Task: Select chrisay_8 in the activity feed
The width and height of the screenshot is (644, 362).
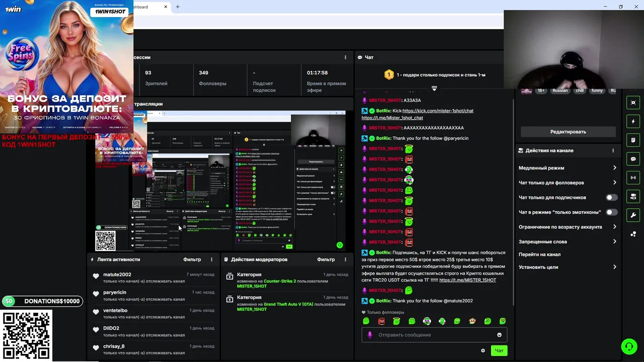Action: (x=114, y=346)
